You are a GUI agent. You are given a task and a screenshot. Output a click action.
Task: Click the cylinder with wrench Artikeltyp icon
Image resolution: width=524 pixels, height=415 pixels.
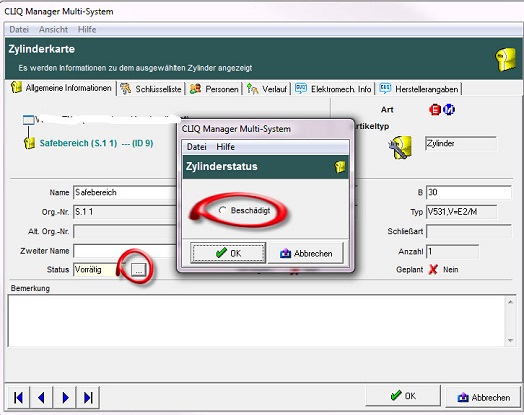tap(400, 147)
